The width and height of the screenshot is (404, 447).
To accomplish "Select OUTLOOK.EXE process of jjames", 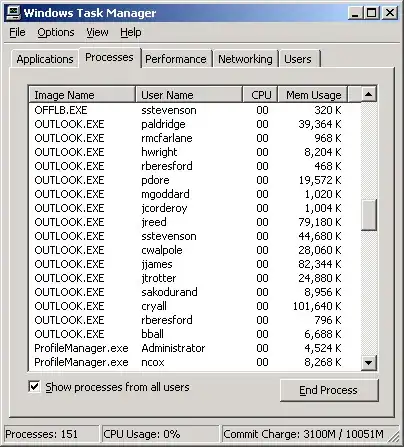I will [x=195, y=264].
